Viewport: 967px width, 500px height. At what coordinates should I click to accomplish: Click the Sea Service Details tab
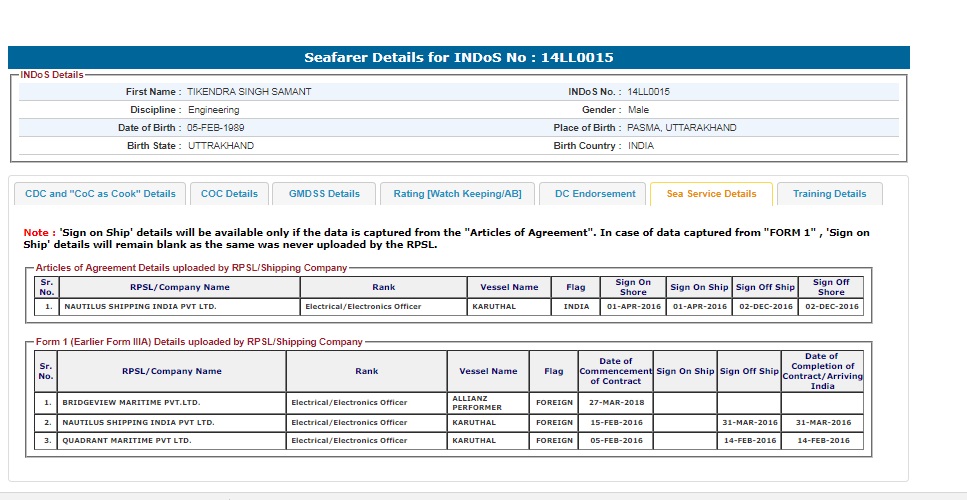[x=711, y=194]
